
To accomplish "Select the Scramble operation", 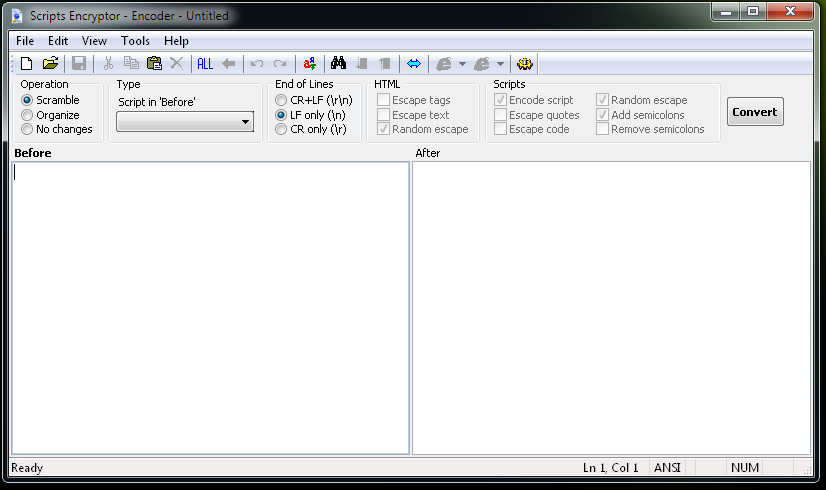I will 51,100.
